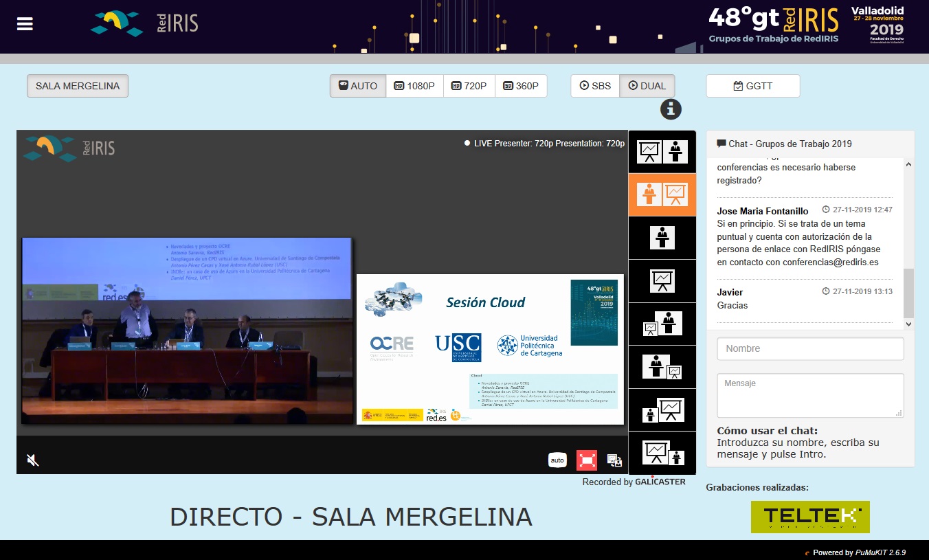929x560 pixels.
Task: Switch stream quality to 720P
Action: (469, 86)
